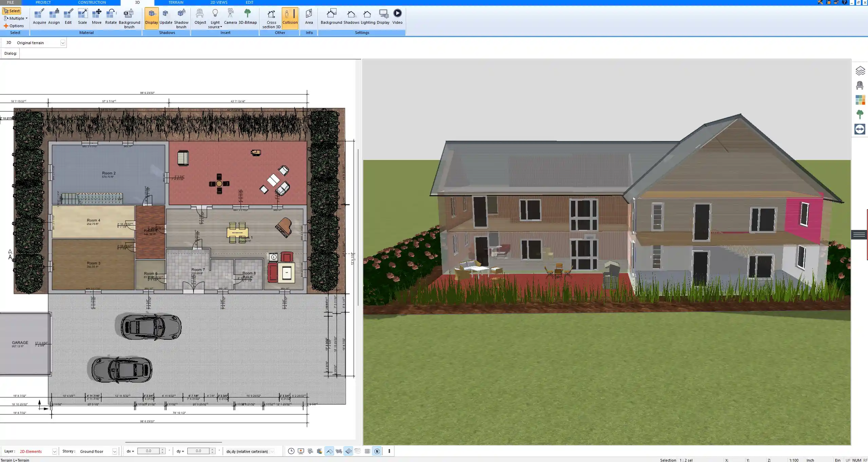The image size is (868, 462).
Task: Toggle the grid display in the status bar
Action: point(367,451)
